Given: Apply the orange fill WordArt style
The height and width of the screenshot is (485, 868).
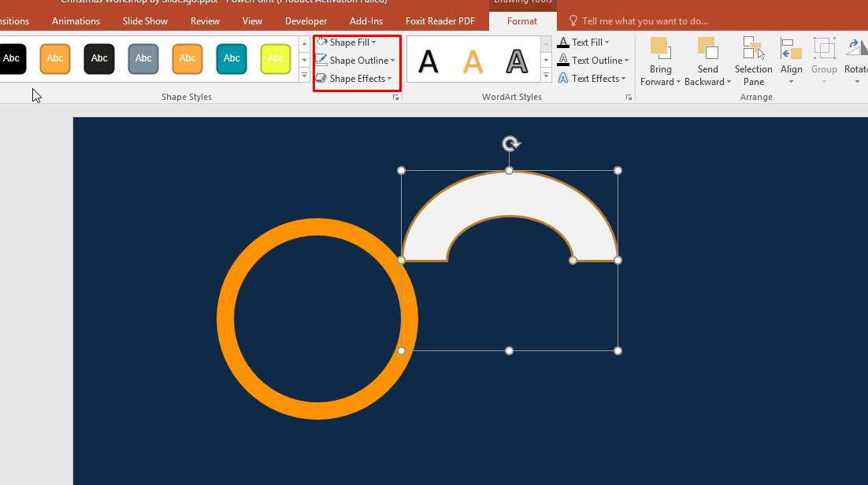Looking at the screenshot, I should coord(473,61).
